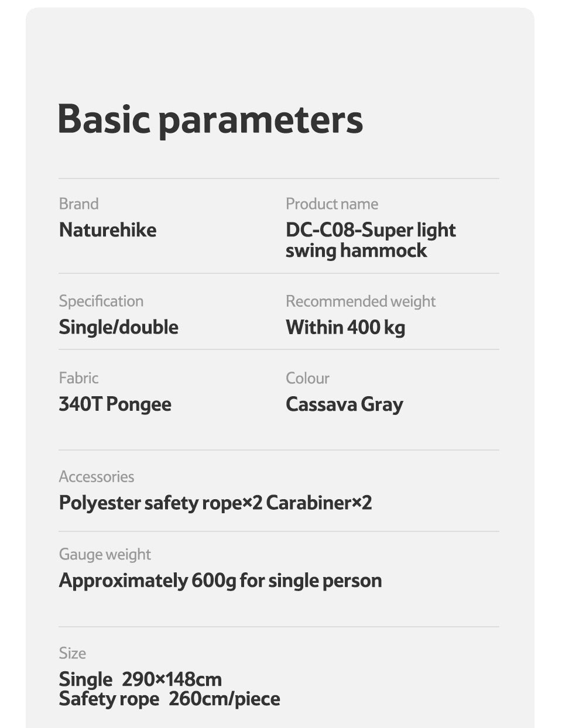This screenshot has width=562, height=728.
Task: Click "Approximately 600g for single person" text
Action: [x=220, y=581]
